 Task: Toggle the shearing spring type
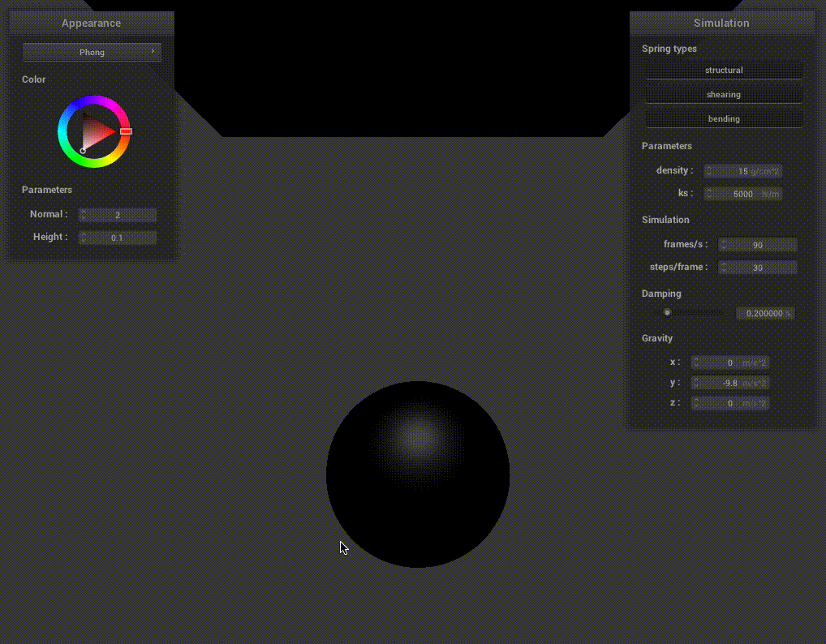724,95
